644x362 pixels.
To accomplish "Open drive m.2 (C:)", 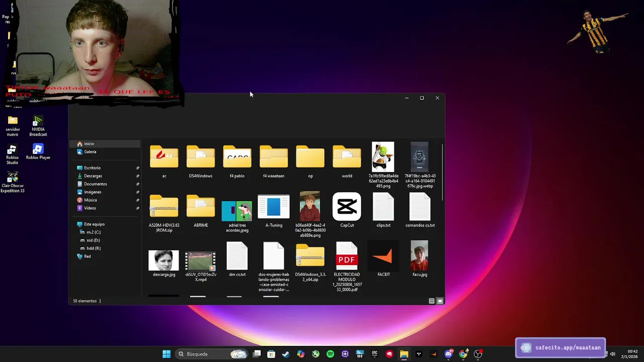I will [x=105, y=232].
